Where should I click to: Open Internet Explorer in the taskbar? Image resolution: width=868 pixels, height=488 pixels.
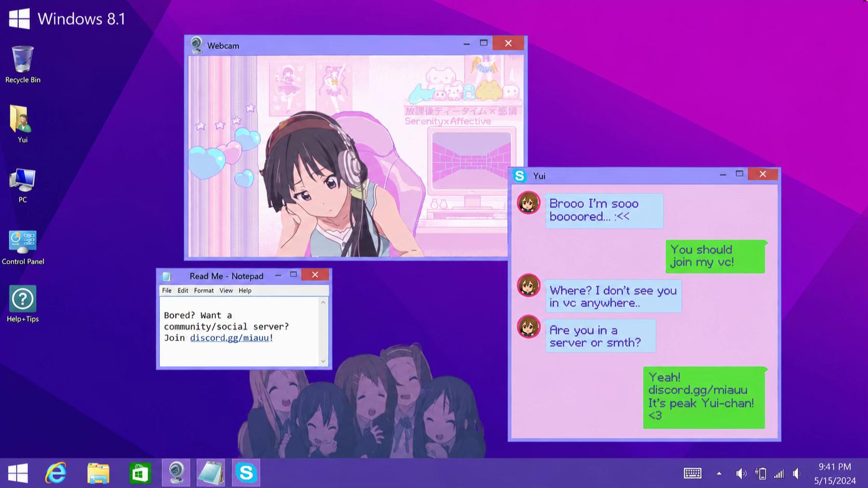(x=56, y=473)
